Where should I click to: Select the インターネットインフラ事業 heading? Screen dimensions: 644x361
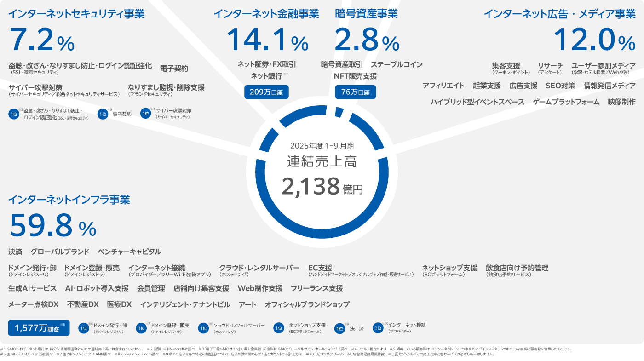tap(69, 200)
